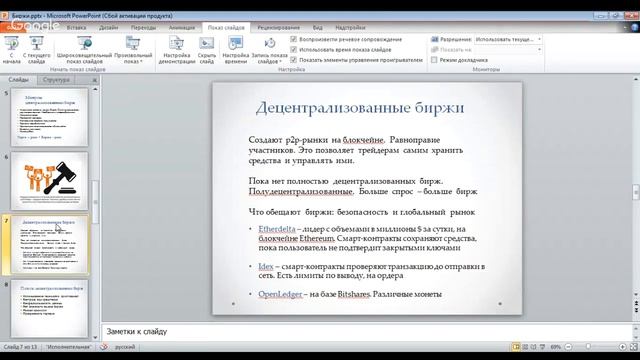This screenshot has height=360, width=640.
Task: Open Record Slide Show (Запись показа слайдов)
Action: point(269,50)
